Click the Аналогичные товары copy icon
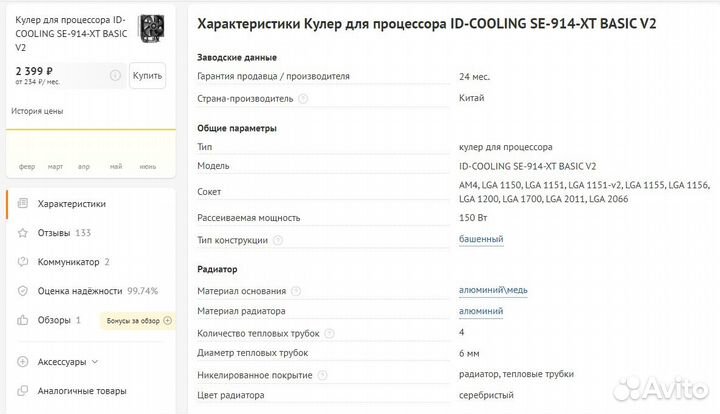The width and height of the screenshot is (720, 414). tap(22, 391)
